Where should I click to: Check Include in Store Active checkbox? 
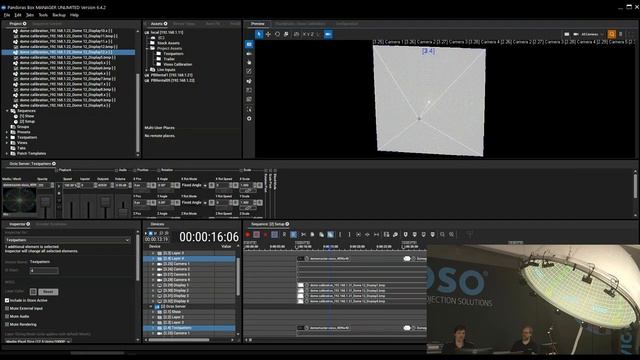[7, 300]
